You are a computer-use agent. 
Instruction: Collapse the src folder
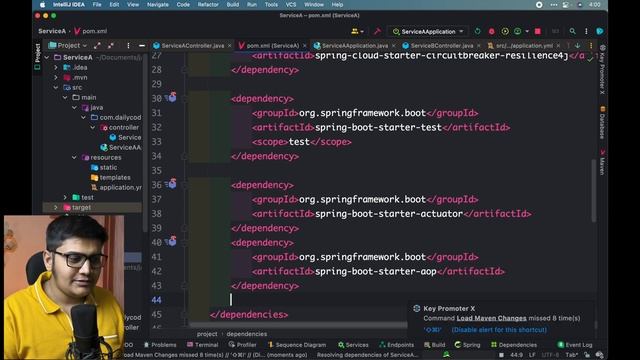[x=56, y=87]
